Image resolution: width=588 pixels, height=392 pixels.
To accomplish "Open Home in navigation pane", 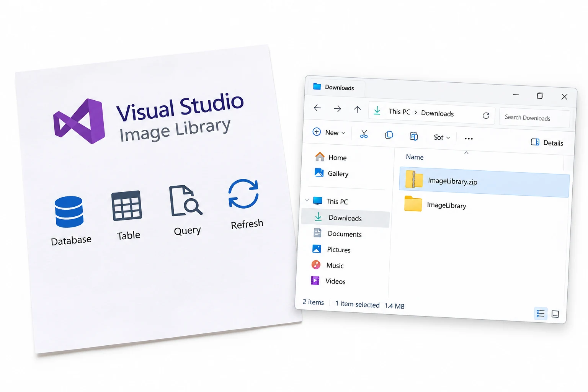I will [330, 157].
